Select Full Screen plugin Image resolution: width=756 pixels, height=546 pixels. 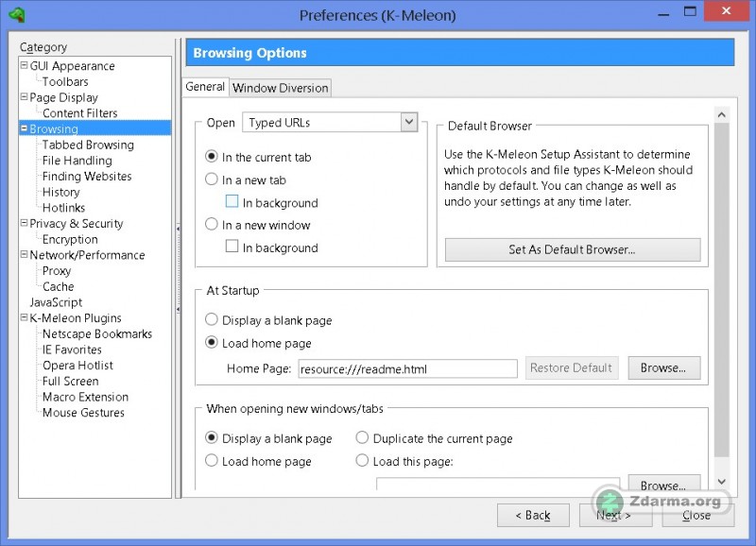[x=70, y=381]
